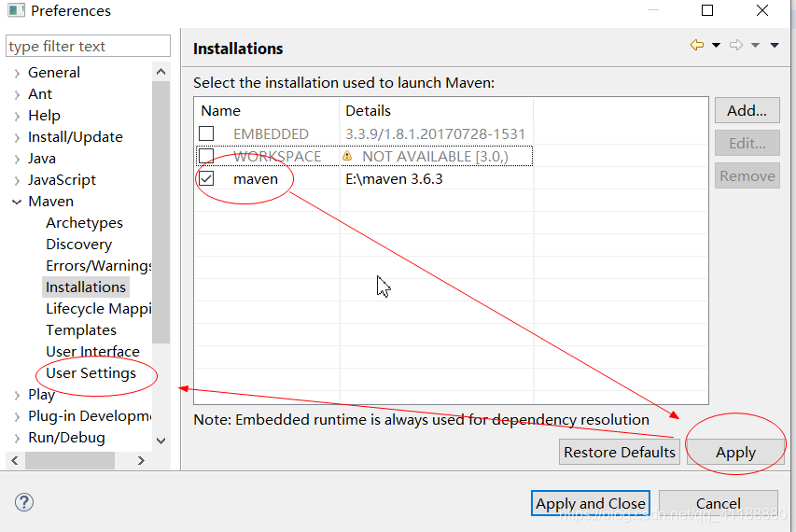Expand the Help preferences node
This screenshot has height=532, width=796.
17,117
